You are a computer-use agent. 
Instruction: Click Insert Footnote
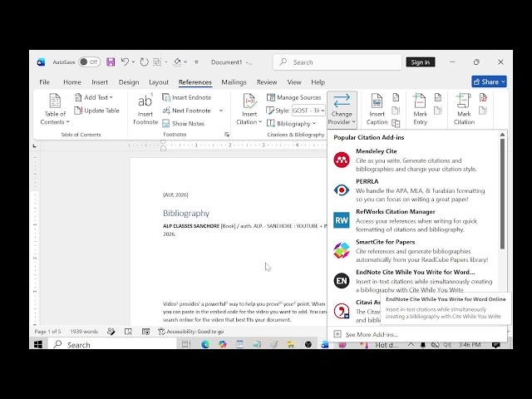point(145,109)
